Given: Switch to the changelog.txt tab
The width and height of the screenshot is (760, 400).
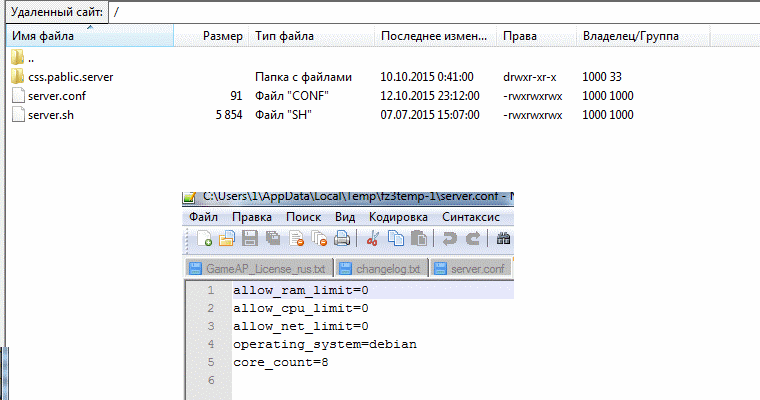Looking at the screenshot, I should click(x=380, y=269).
